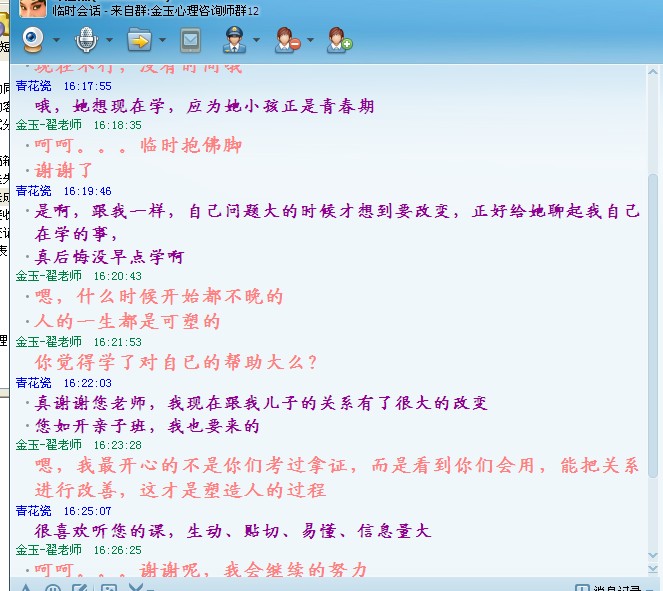Click the send file folder icon
The width and height of the screenshot is (663, 591).
pos(138,41)
